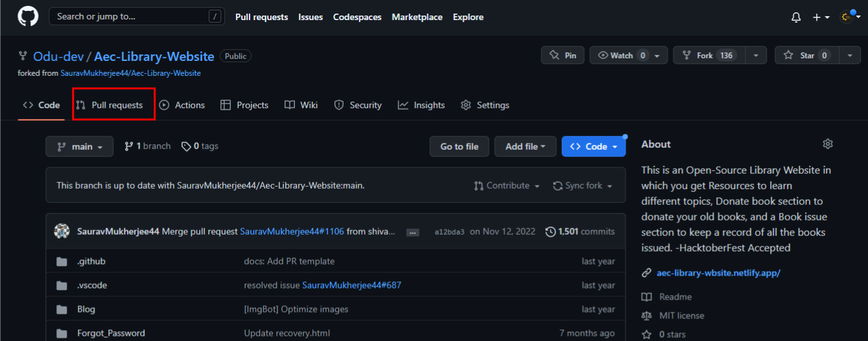Screen dimensions: 868x341
Task: Star this repository
Action: pyautogui.click(x=807, y=56)
